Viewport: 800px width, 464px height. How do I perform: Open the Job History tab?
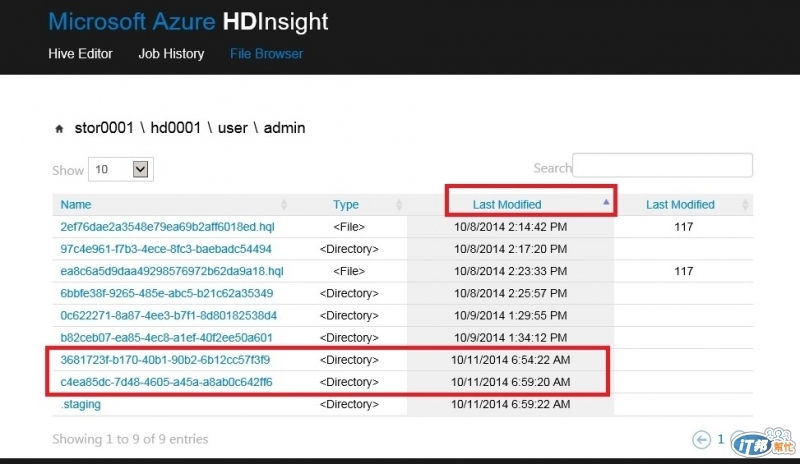coord(171,54)
